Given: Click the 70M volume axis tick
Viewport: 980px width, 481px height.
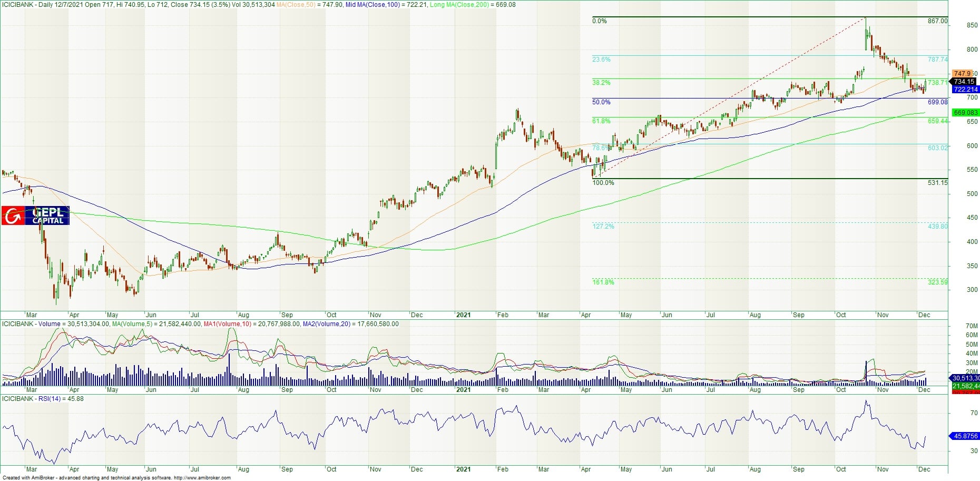Looking at the screenshot, I should [x=972, y=327].
